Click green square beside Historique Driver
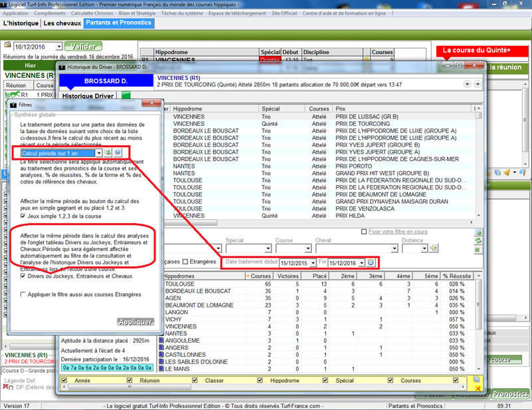This screenshot has width=532, height=410. (126, 96)
